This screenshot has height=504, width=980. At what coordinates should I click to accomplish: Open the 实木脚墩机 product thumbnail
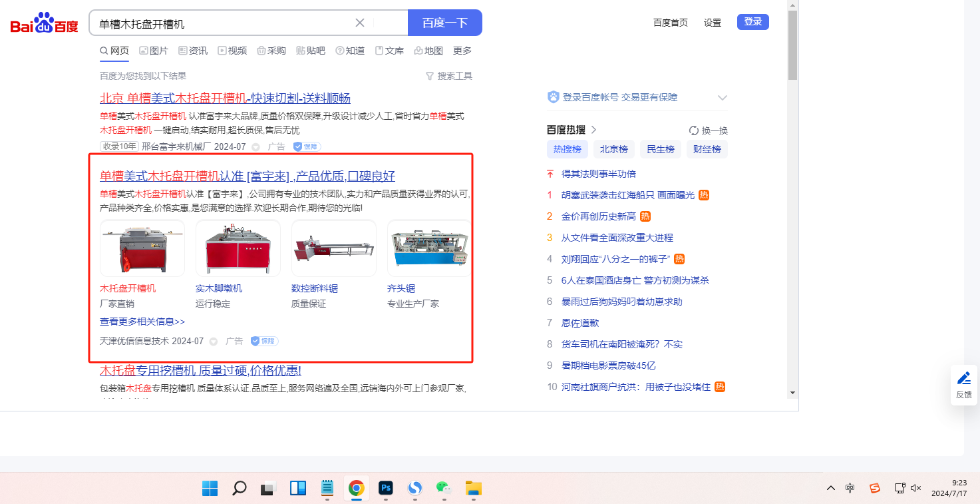point(238,248)
